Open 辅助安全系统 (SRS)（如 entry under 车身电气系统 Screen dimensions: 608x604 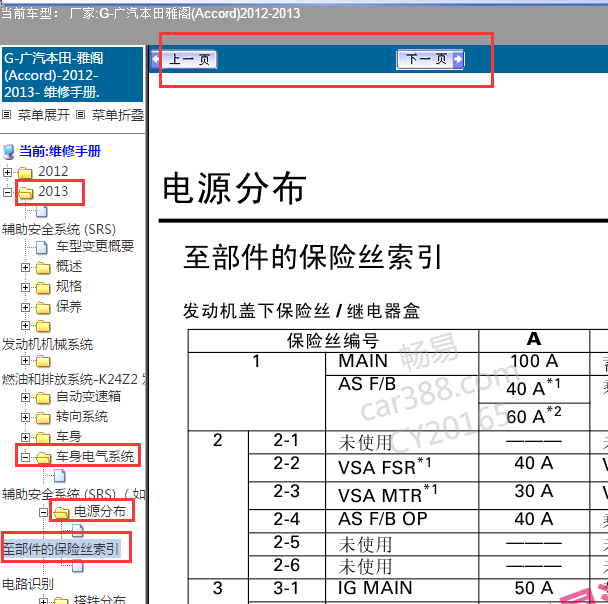point(74,494)
